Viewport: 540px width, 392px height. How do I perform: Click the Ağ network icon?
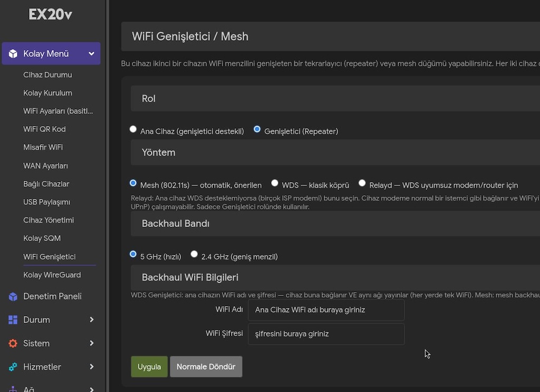(x=13, y=389)
